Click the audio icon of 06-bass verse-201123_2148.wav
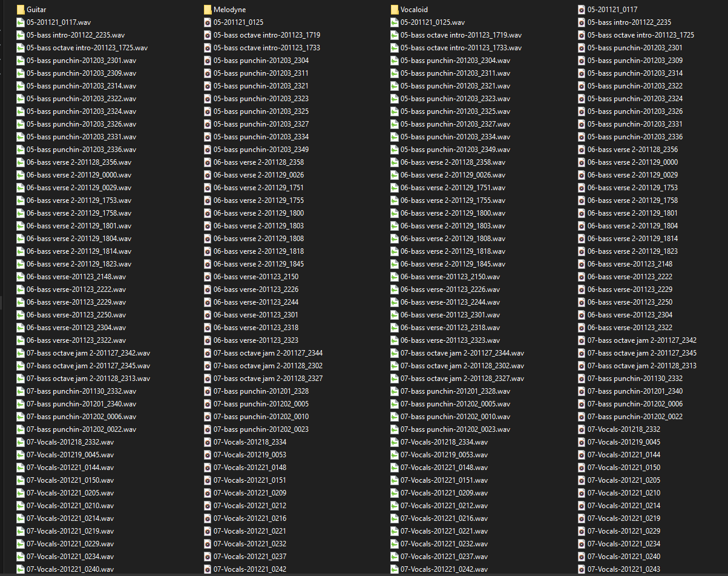The width and height of the screenshot is (728, 576). [21, 277]
